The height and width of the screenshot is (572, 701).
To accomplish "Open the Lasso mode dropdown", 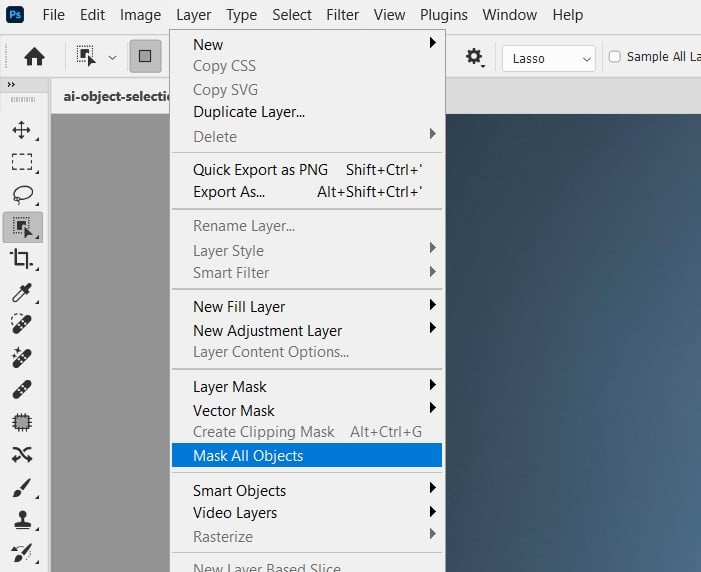I will [x=549, y=58].
